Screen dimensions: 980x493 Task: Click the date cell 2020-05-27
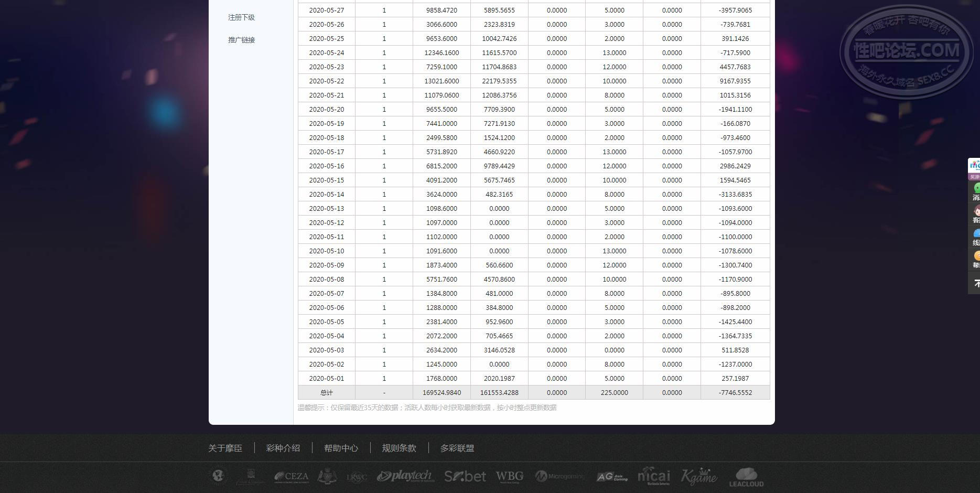[x=327, y=10]
